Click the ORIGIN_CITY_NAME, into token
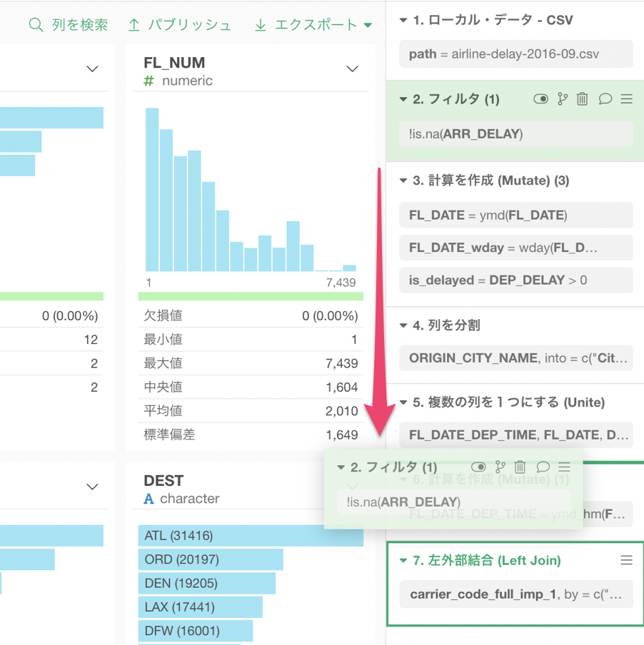This screenshot has width=644, height=645. [x=516, y=358]
